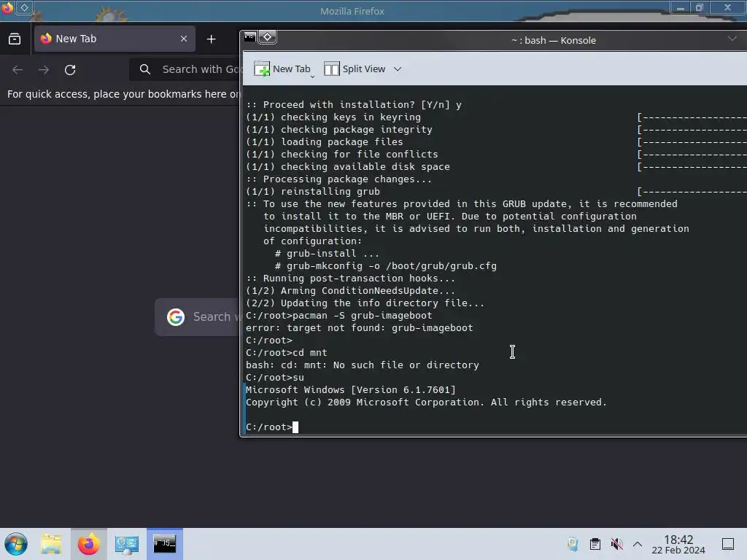Reload the page in Firefox
The image size is (747, 560).
coord(70,70)
